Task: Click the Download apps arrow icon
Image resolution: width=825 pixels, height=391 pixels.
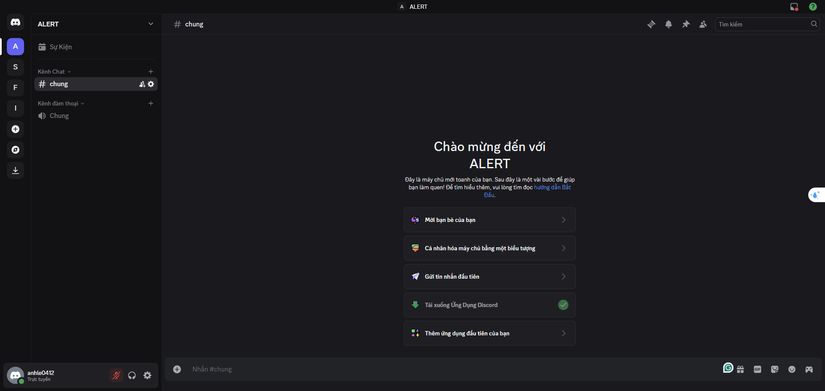Action: (x=15, y=171)
